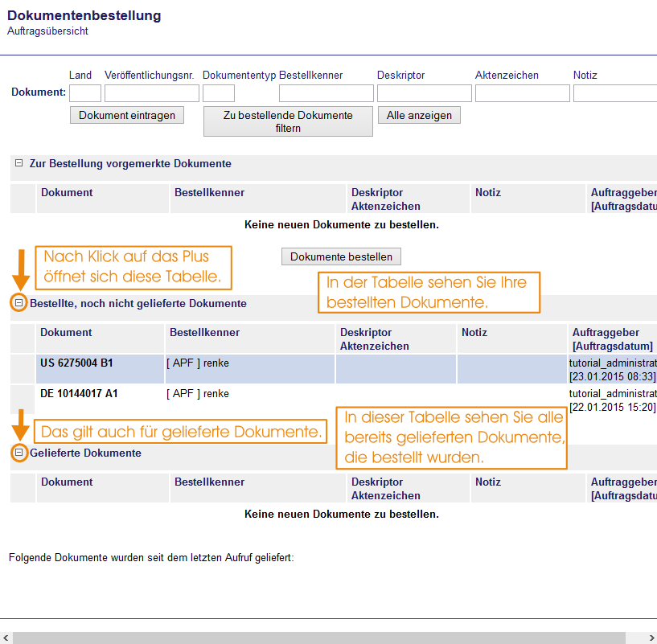
Task: Click the Deskriptor input field
Action: (425, 93)
